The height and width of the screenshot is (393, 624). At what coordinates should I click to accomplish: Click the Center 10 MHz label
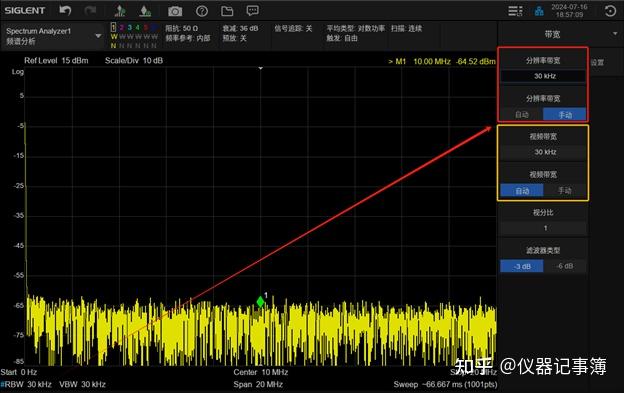tap(261, 372)
